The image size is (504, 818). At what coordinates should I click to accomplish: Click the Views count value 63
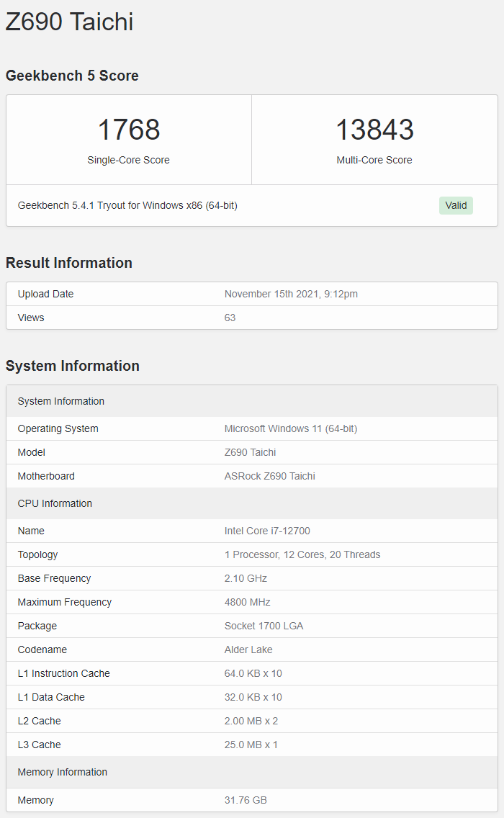(230, 318)
